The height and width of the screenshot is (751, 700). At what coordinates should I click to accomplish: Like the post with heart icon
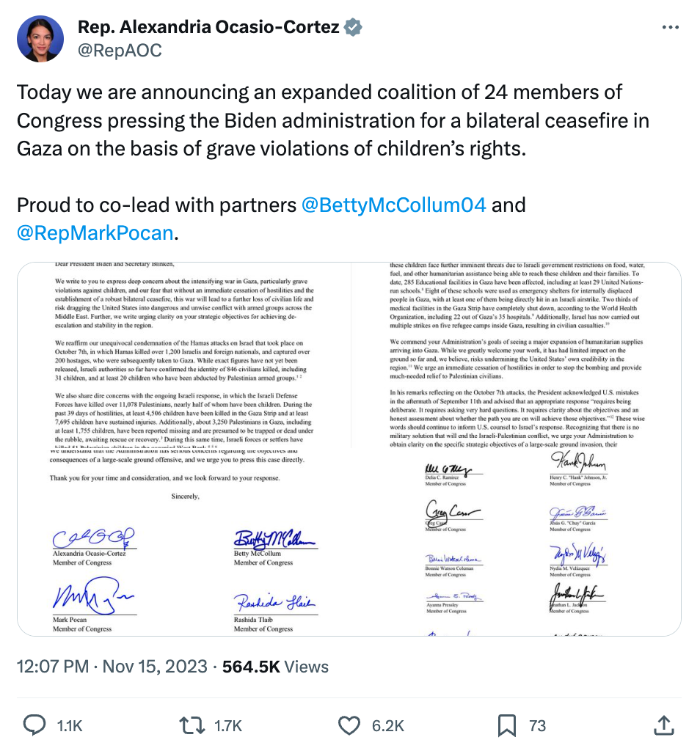349,725
